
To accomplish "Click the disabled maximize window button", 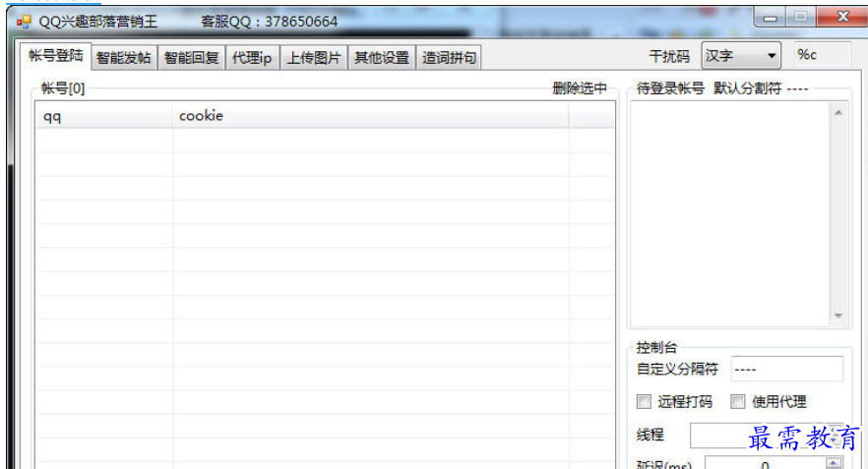I will tap(800, 17).
